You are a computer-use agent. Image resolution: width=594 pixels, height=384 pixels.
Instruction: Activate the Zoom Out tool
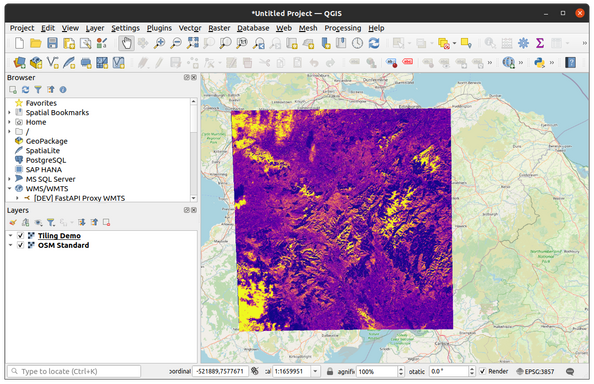(x=176, y=43)
